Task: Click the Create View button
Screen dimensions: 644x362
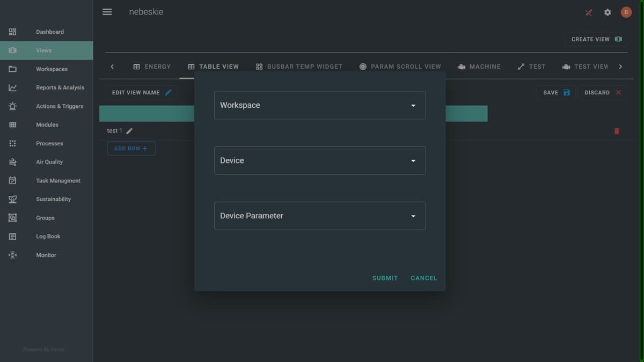Action: [596, 39]
